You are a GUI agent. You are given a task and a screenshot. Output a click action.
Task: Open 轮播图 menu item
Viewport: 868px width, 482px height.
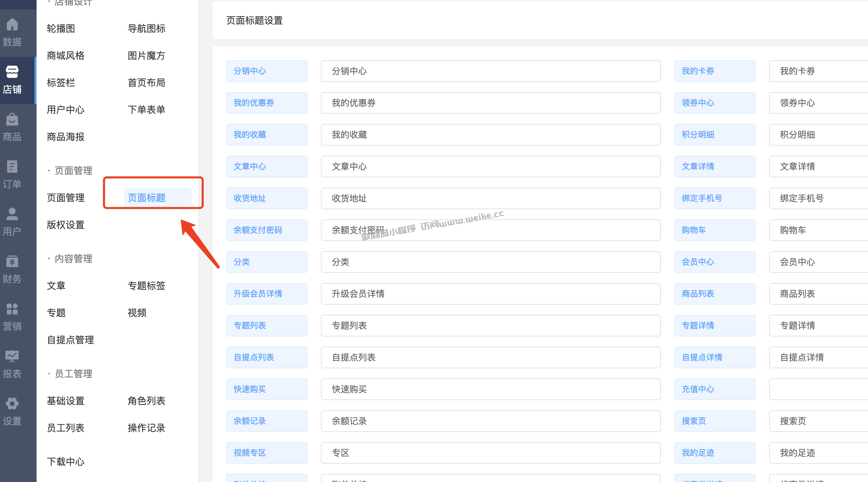click(x=61, y=28)
